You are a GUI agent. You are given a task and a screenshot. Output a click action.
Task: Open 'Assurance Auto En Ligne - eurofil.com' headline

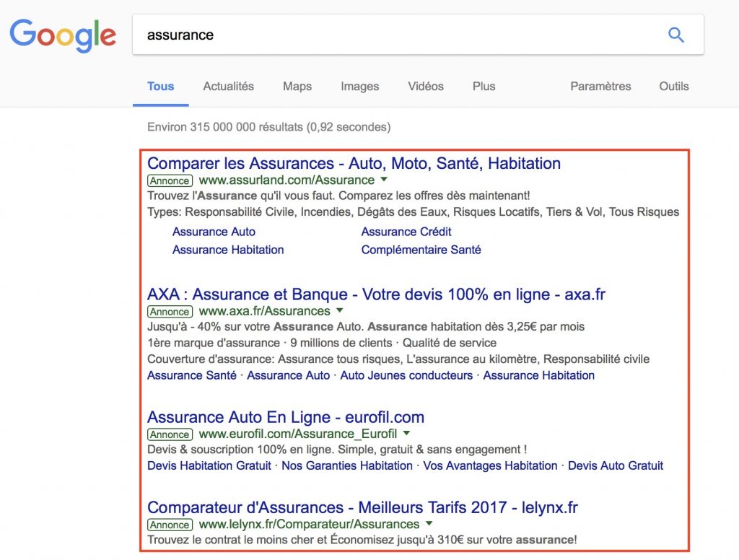(286, 417)
